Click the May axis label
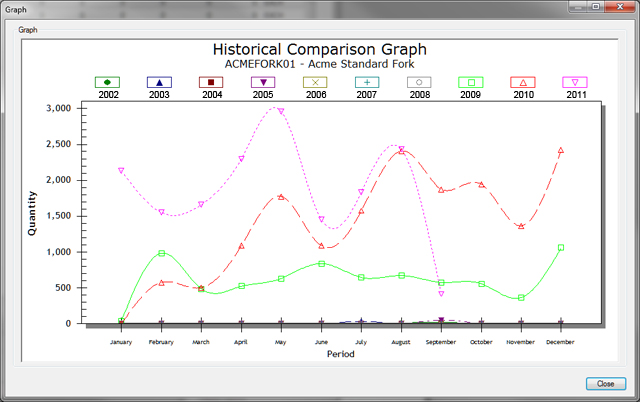Screen dimensions: 640x402 click(280, 342)
